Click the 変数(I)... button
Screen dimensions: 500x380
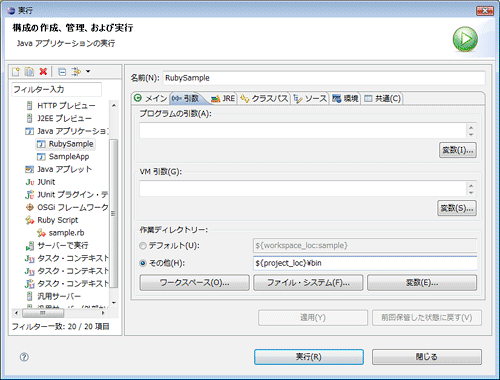coord(458,150)
